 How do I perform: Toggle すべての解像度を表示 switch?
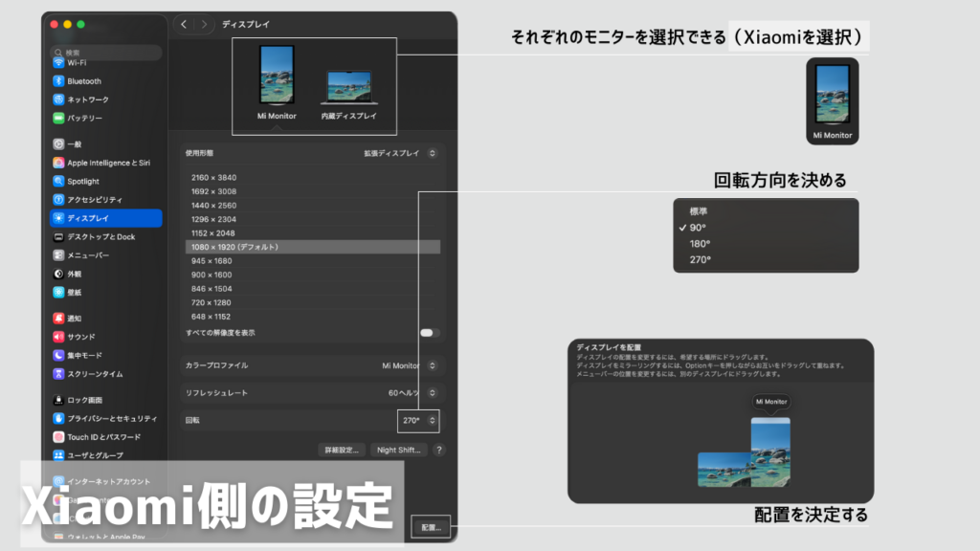point(430,333)
